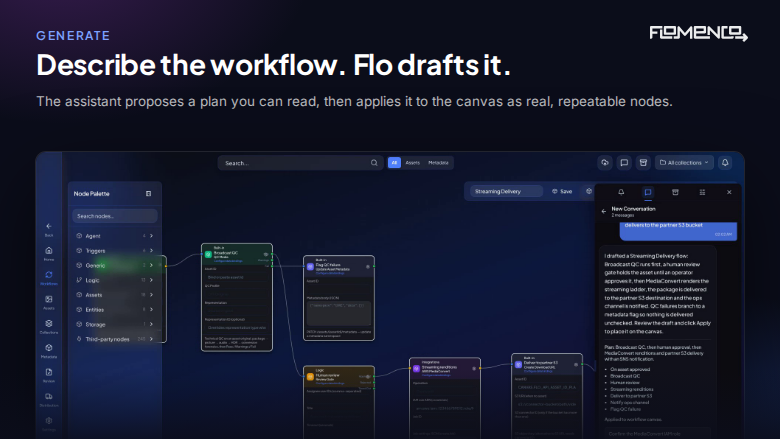Edit the Streaming Delivery workflow name field
The image size is (780, 439).
click(x=506, y=191)
